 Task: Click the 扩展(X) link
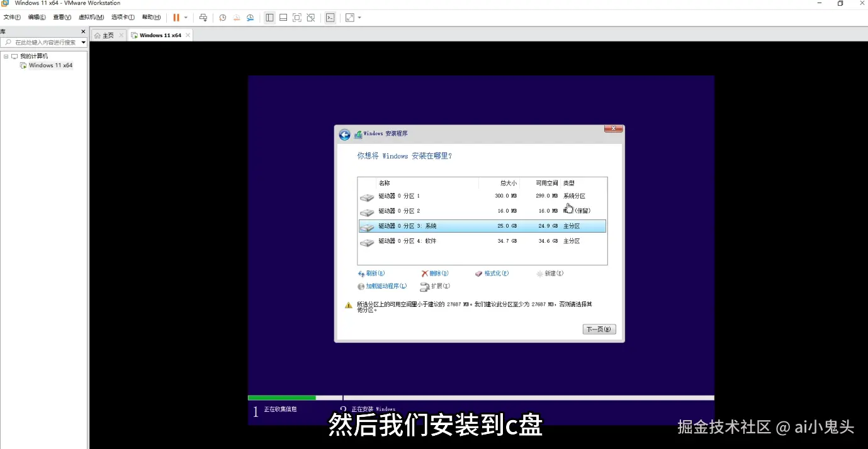435,286
